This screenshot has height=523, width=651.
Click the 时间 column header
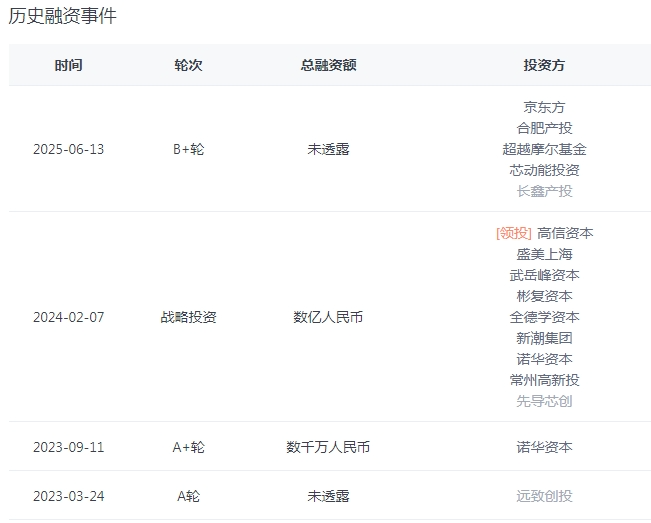(x=69, y=65)
